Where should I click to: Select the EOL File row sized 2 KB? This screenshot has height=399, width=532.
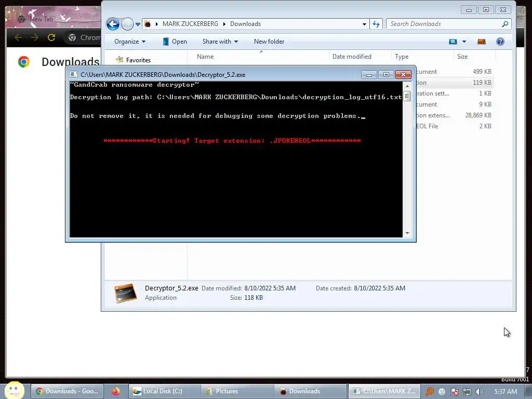pos(454,126)
